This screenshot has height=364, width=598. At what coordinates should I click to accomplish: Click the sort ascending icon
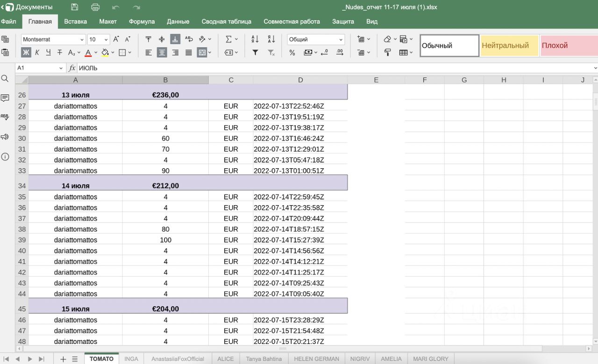255,39
